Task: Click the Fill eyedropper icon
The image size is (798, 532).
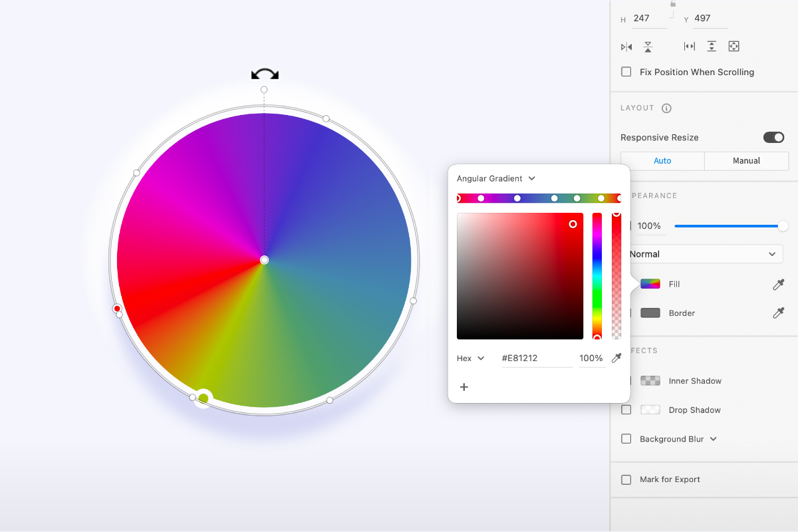Action: 777,284
